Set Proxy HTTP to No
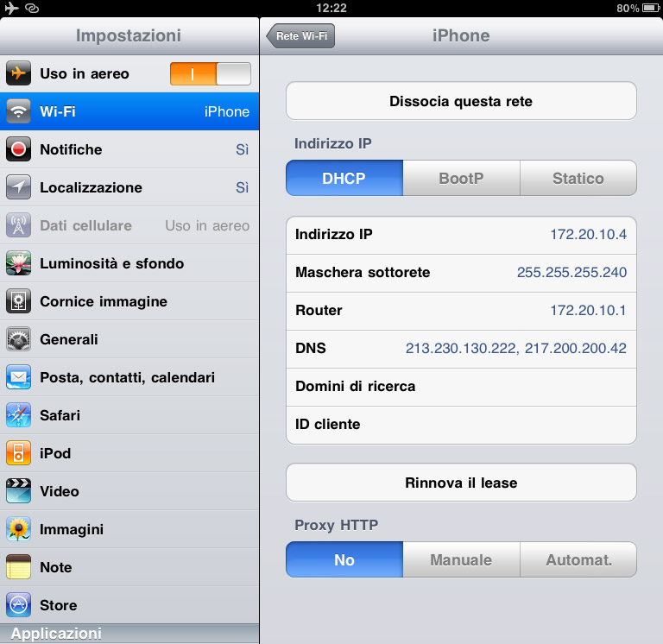This screenshot has height=644, width=663. point(344,559)
